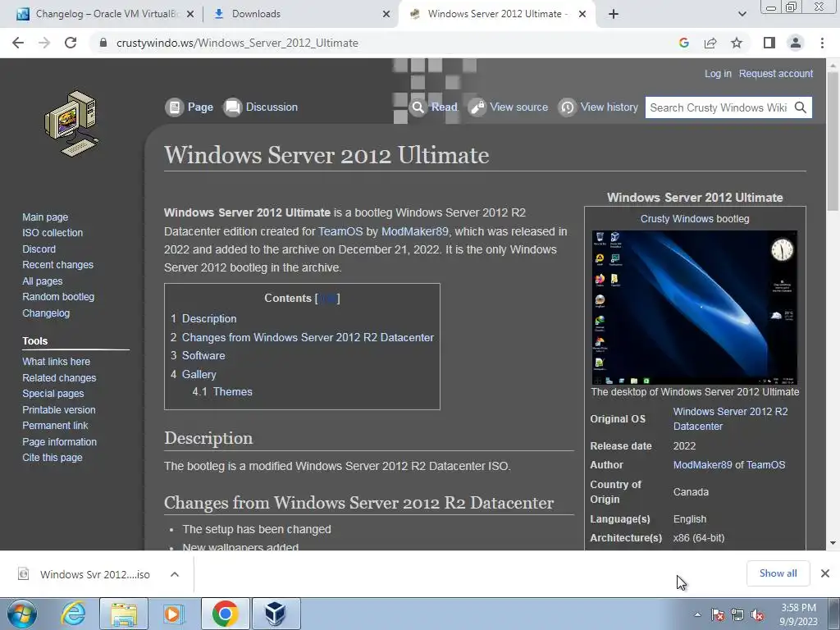Viewport: 840px width, 630px height.
Task: Click the TeamOS link in intro
Action: tap(340, 231)
